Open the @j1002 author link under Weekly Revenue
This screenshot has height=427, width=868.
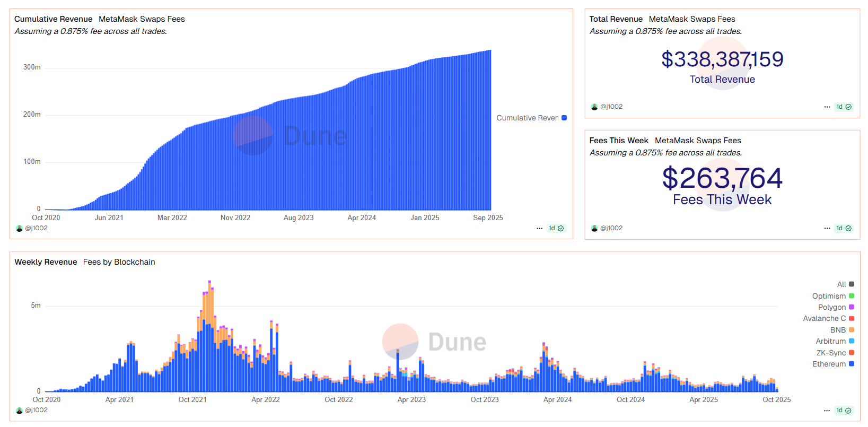37,411
